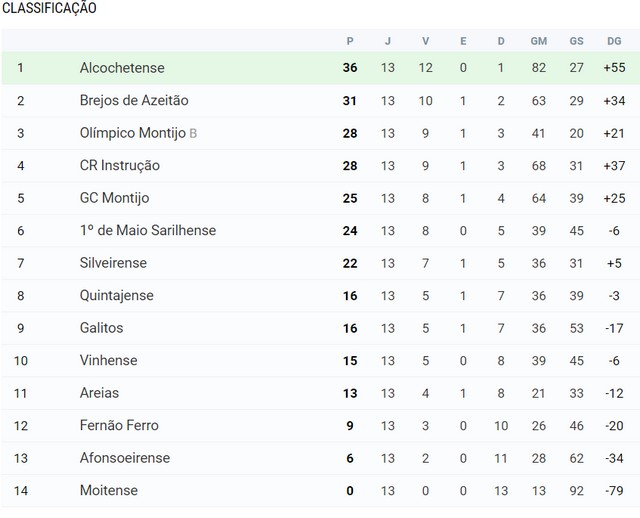Screen dimensions: 640x518
Task: Click the Afonsoeirense team name
Action: point(124,458)
